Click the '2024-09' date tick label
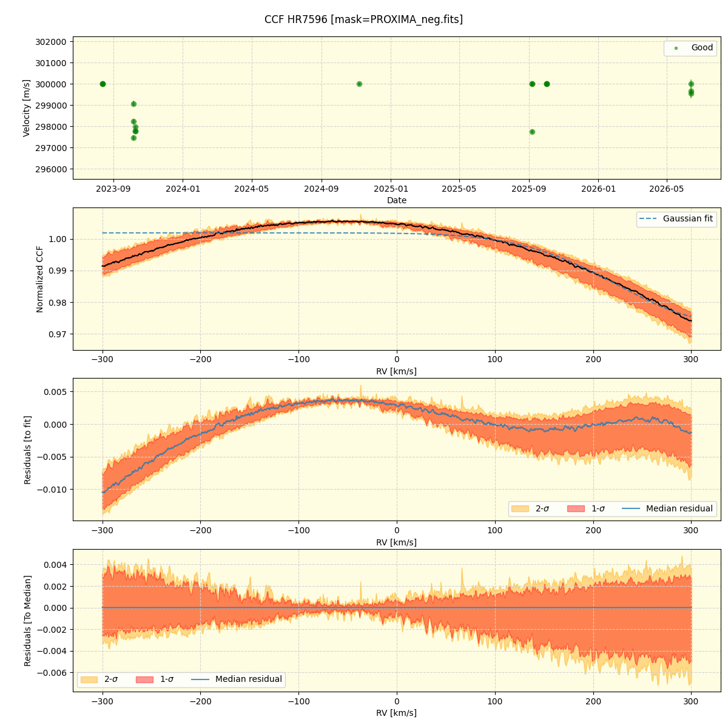 click(322, 189)
